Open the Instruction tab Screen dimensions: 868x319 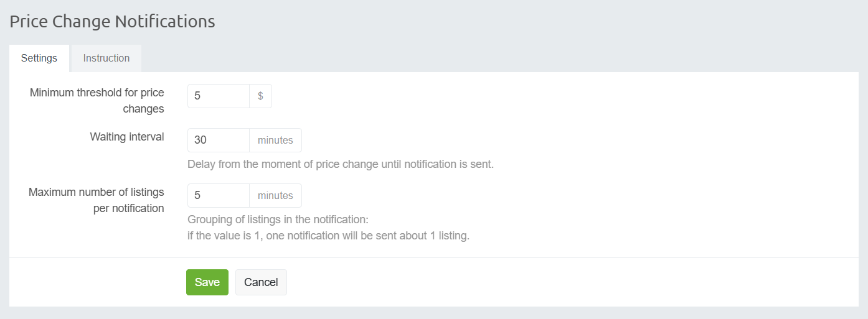(x=106, y=58)
